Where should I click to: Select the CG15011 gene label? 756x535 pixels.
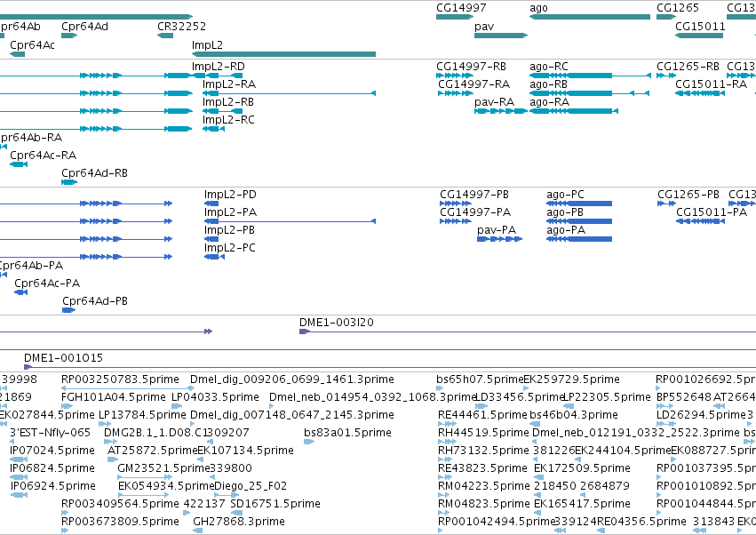pos(700,27)
